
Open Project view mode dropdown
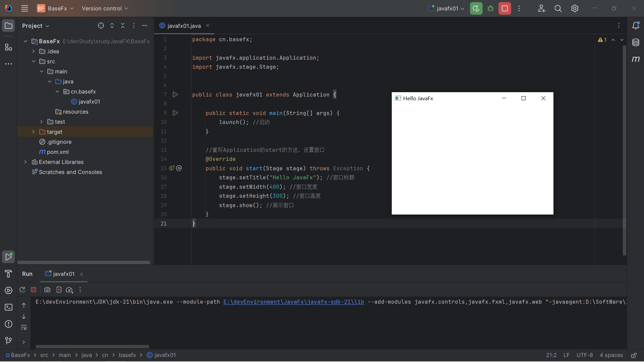pos(36,26)
